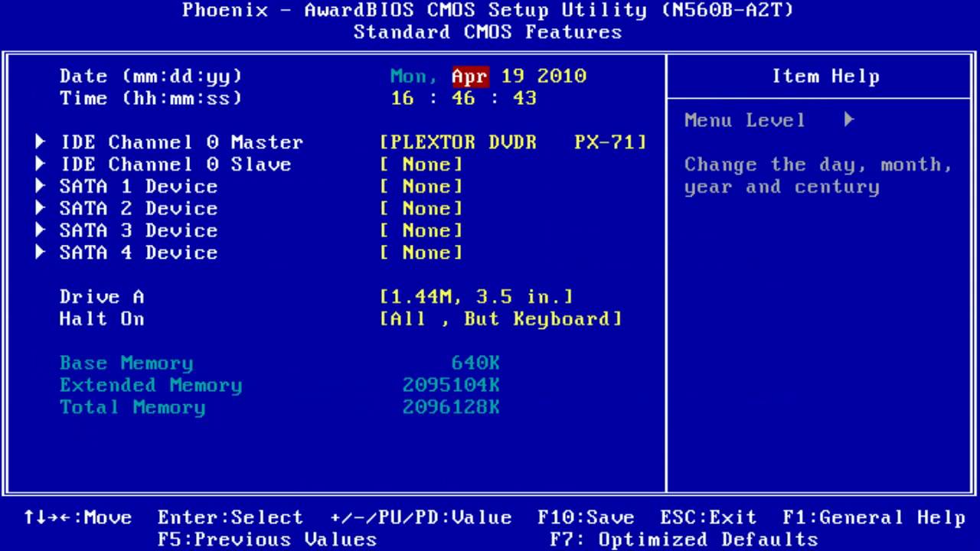This screenshot has height=551, width=980.
Task: Expand the IDE Channel 0 Master arrow
Action: 40,142
